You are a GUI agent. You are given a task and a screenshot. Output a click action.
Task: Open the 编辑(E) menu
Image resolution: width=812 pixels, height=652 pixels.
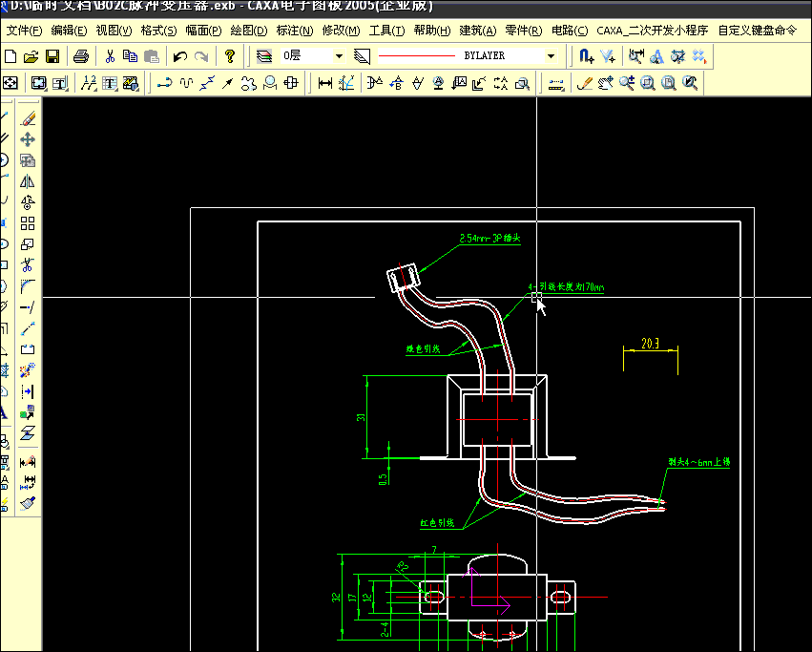point(69,32)
